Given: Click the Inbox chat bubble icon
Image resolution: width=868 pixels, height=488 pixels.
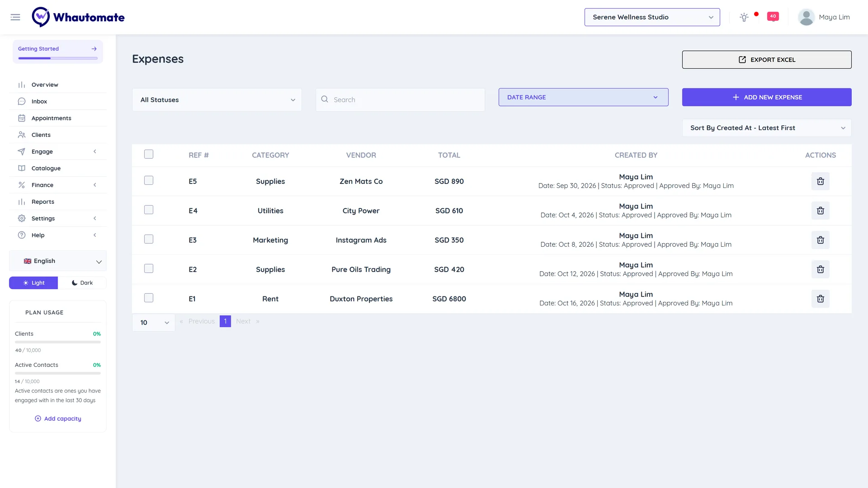Looking at the screenshot, I should point(21,102).
